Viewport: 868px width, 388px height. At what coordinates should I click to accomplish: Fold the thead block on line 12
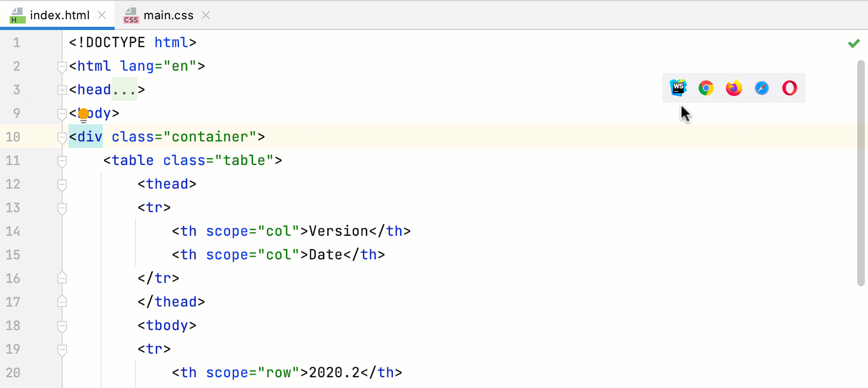(x=62, y=184)
